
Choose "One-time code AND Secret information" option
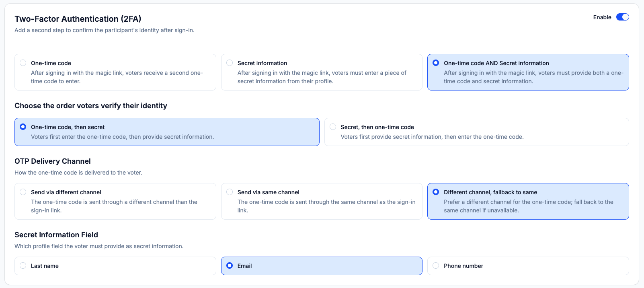pyautogui.click(x=436, y=63)
